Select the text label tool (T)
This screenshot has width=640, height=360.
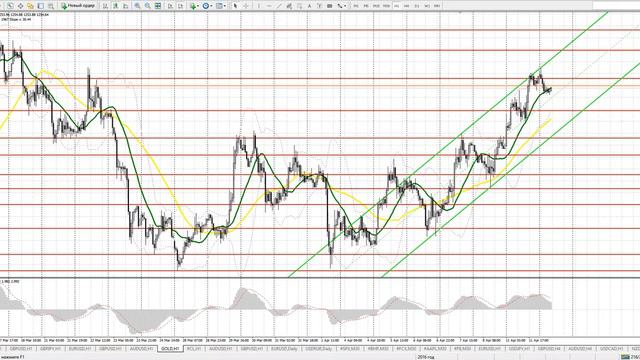pyautogui.click(x=320, y=6)
